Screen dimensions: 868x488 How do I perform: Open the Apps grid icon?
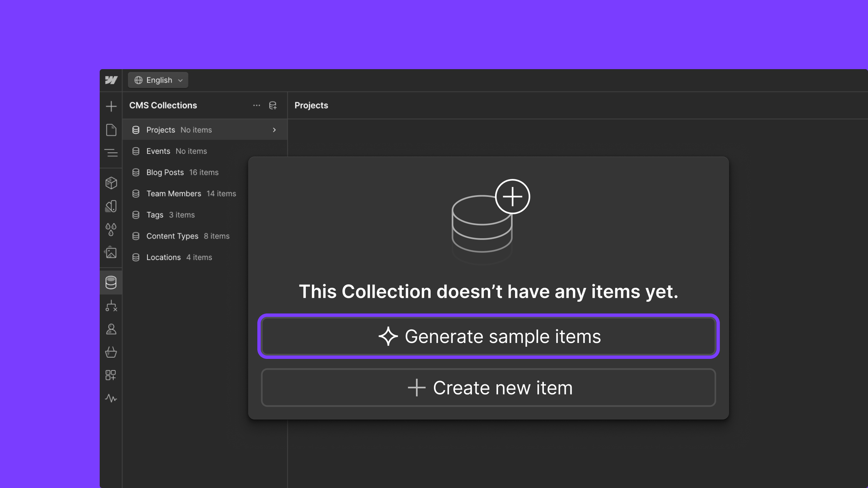pyautogui.click(x=111, y=375)
